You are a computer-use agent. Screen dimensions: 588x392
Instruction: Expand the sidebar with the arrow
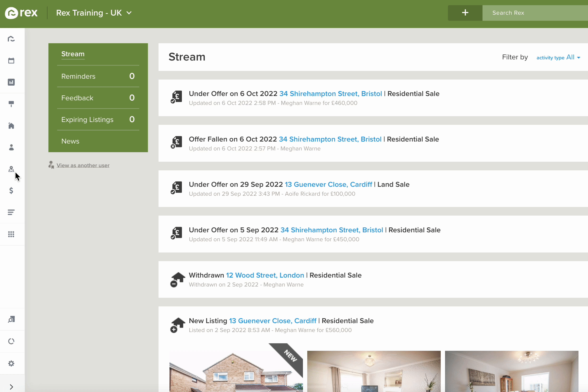point(11,387)
